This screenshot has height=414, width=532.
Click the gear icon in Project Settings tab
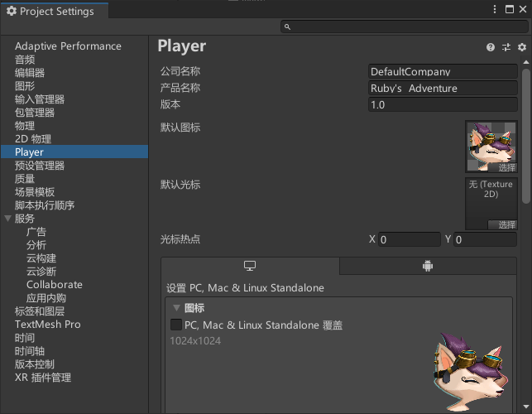point(12,12)
